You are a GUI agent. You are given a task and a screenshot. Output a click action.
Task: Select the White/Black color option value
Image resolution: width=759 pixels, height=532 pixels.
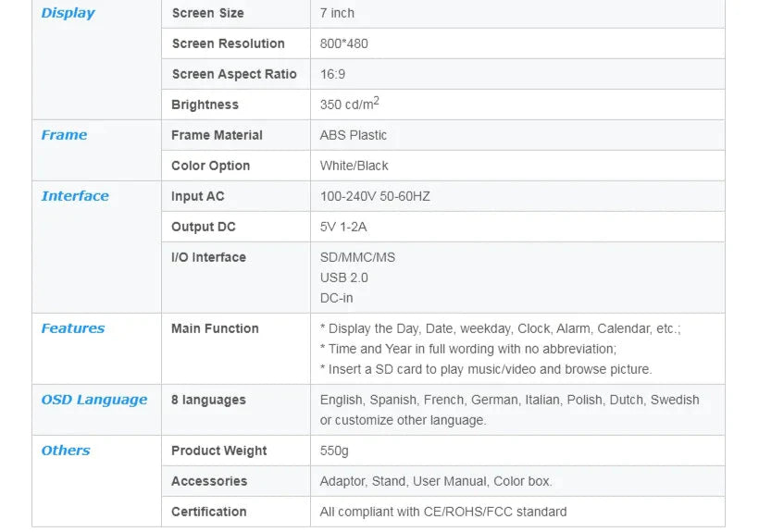354,166
